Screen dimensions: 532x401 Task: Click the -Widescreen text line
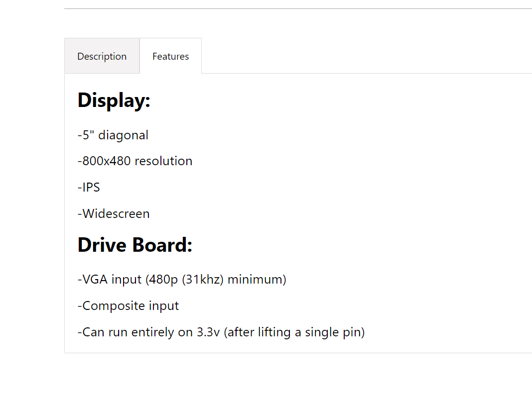click(x=114, y=213)
